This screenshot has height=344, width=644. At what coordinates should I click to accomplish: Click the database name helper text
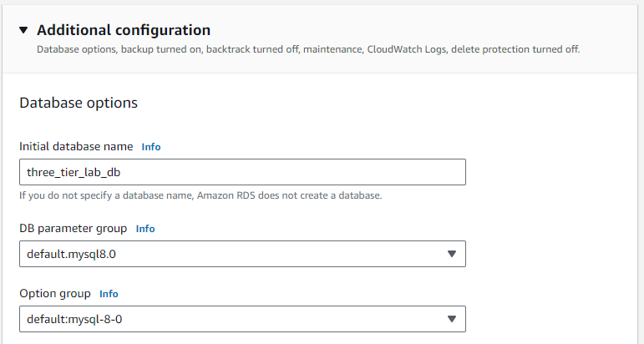[200, 195]
